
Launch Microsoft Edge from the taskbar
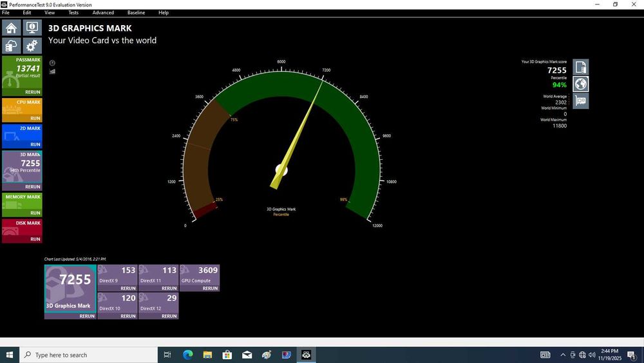187,355
